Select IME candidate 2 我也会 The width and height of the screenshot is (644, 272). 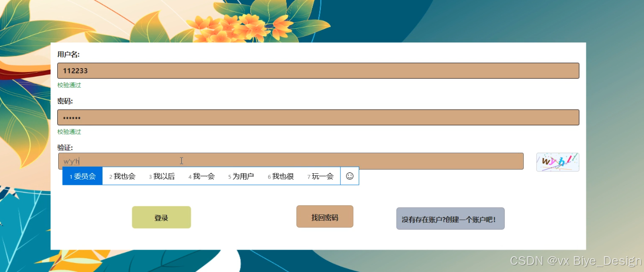point(122,176)
